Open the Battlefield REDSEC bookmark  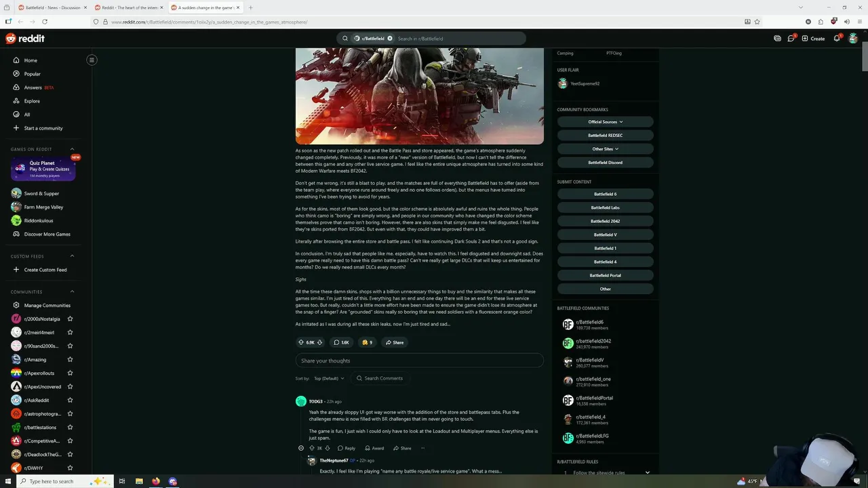coord(605,135)
